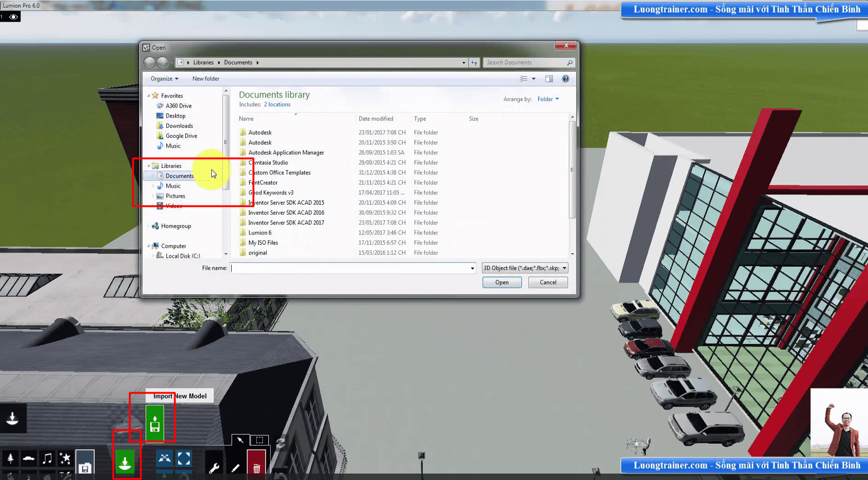Select the pencil Edit Properties tool
This screenshot has width=868, height=480.
[x=235, y=468]
